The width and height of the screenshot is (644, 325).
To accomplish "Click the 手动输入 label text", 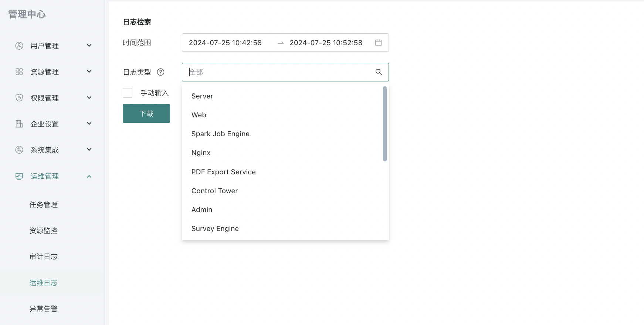I will [x=155, y=93].
